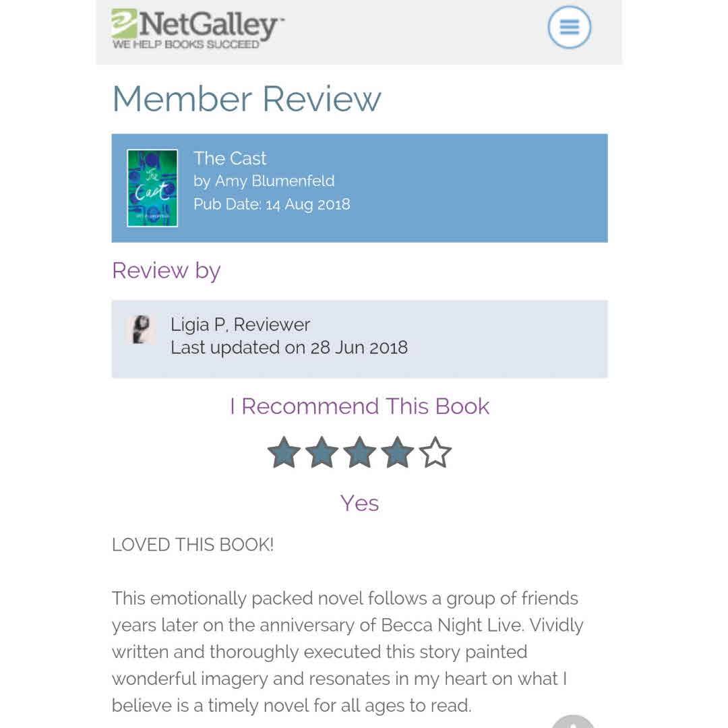Click I Recommend This Book heading
Viewport: 728px width, 728px height.
[x=359, y=406]
